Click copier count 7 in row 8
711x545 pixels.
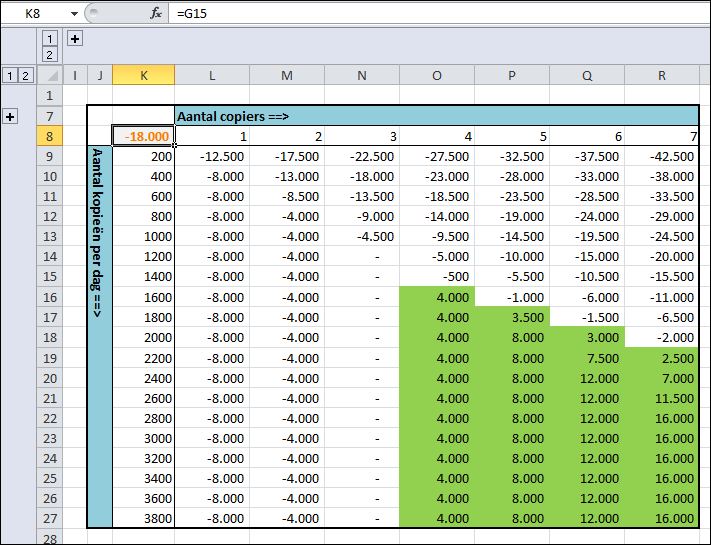coord(662,136)
